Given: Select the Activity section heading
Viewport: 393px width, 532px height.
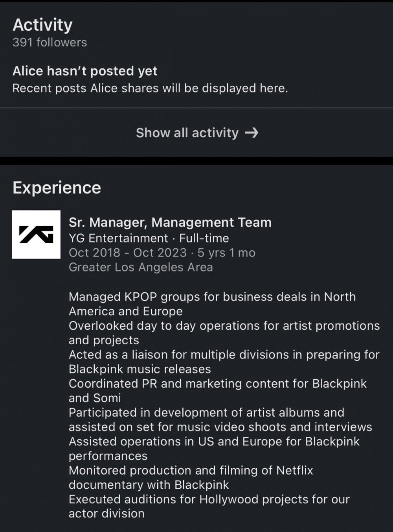Looking at the screenshot, I should click(42, 25).
